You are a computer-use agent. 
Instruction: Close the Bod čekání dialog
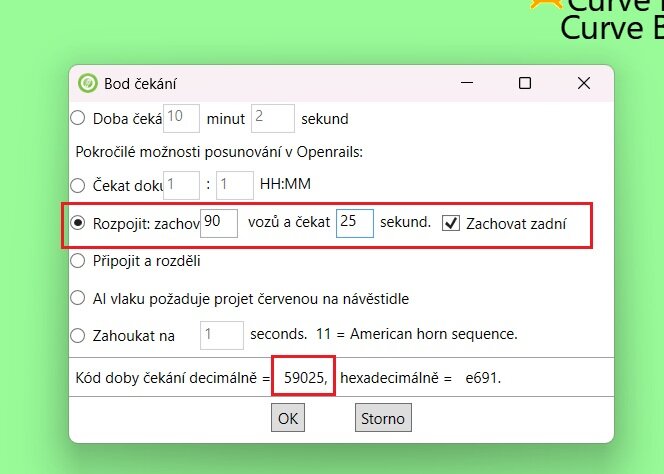coord(584,83)
